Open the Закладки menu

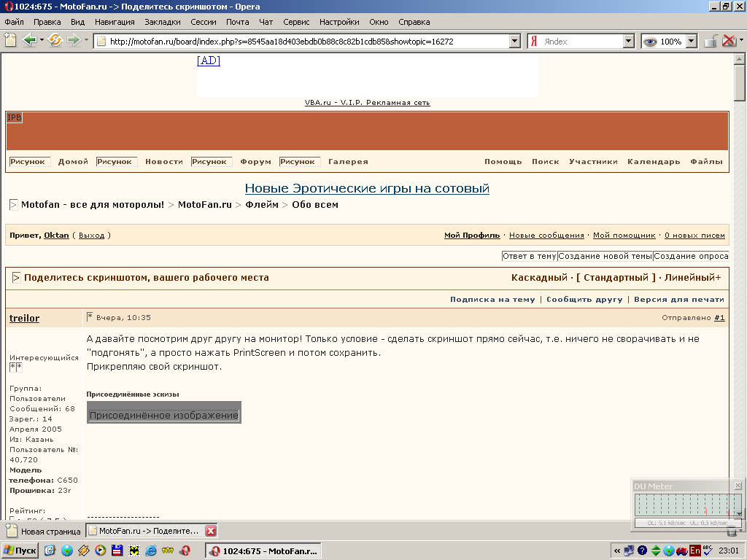point(163,22)
